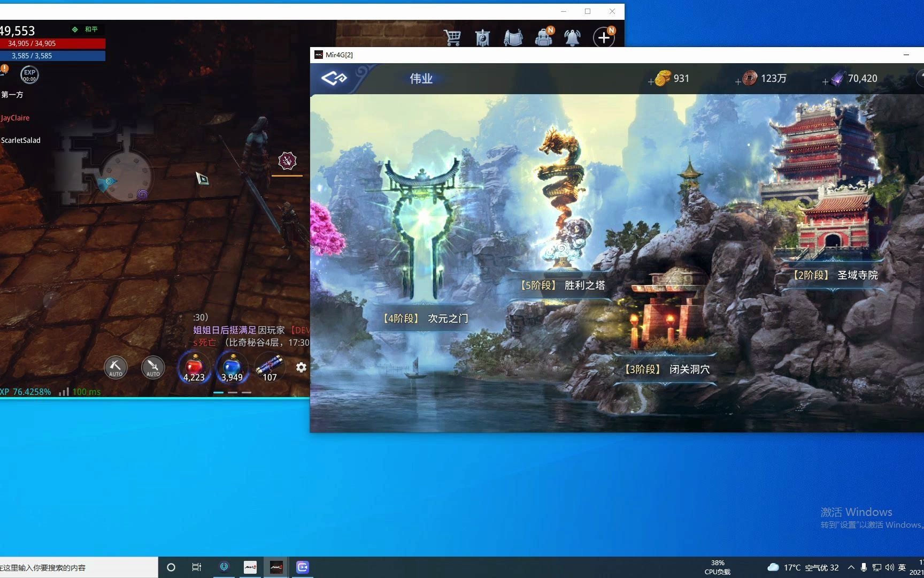Click the EXP 00:00 buff icon
Image resolution: width=924 pixels, height=578 pixels.
click(29, 75)
